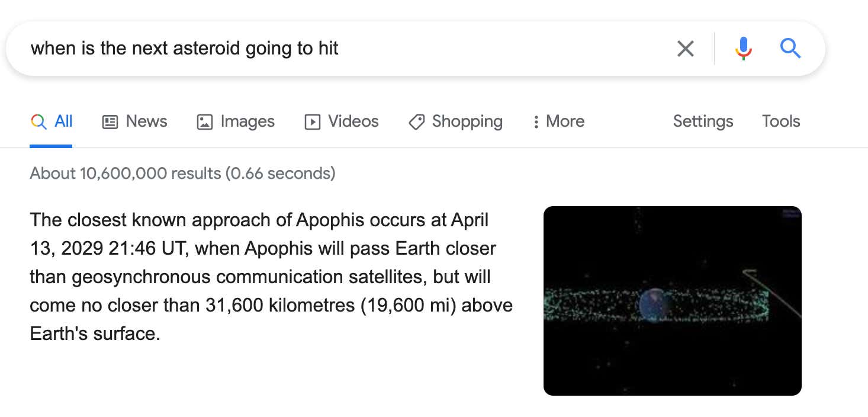Screen dimensions: 868x417
Task: Click the Apophis closest approach snippet text
Action: click(271, 277)
